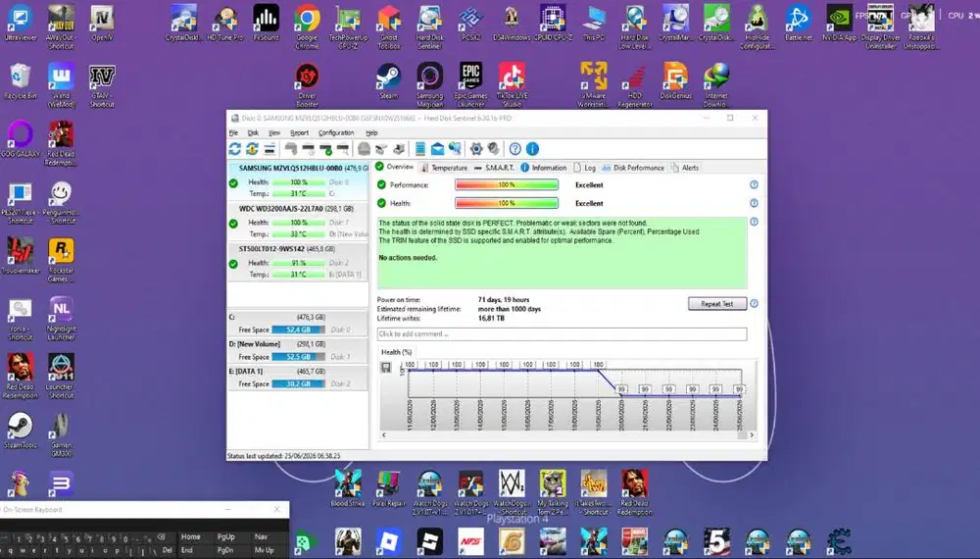
Task: Click the '16,81 TB' lifetime writes value
Action: point(491,319)
